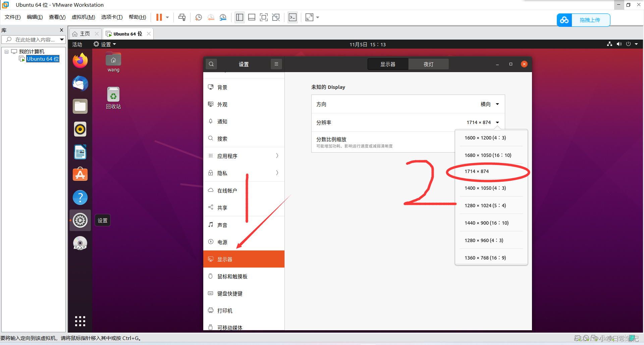644x345 pixels.
Task: Open the 虚拟机 menu in VMware
Action: click(83, 17)
